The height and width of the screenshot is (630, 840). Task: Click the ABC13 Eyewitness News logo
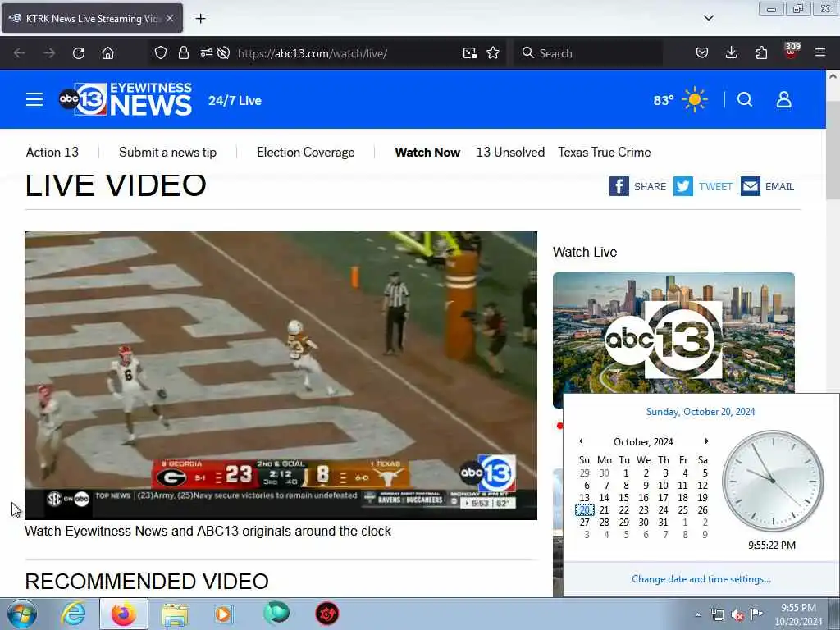click(x=126, y=99)
